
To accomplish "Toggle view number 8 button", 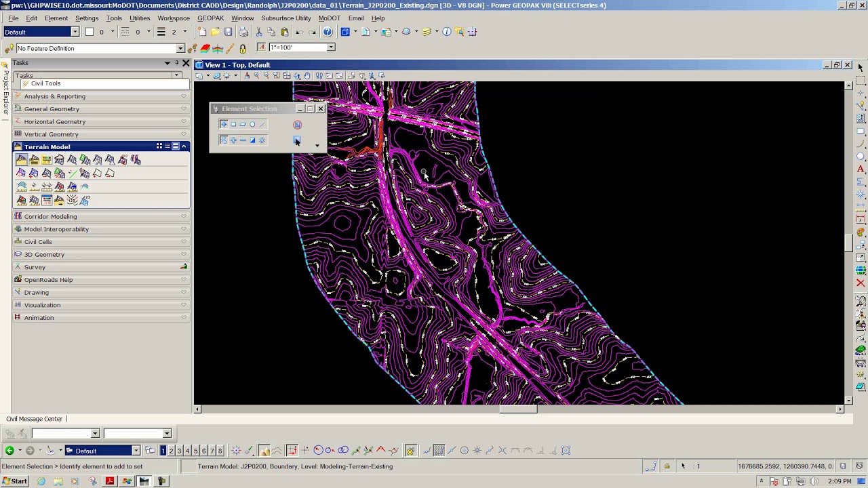I will (220, 451).
